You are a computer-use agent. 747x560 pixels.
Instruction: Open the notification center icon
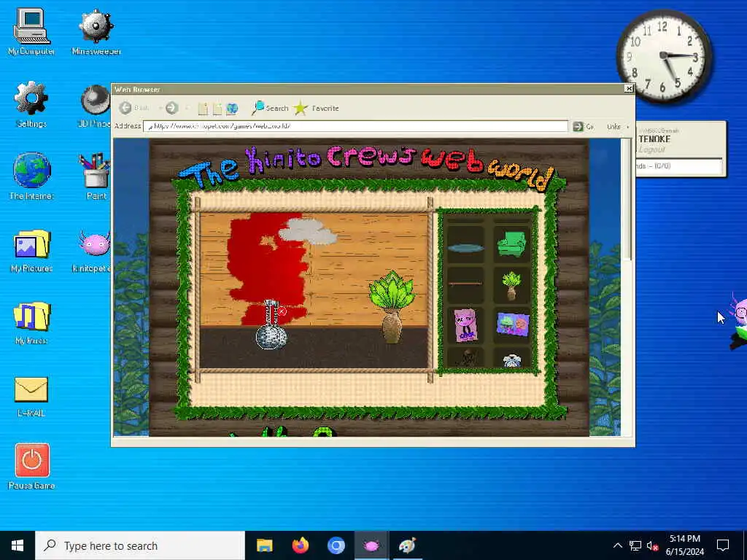click(723, 545)
